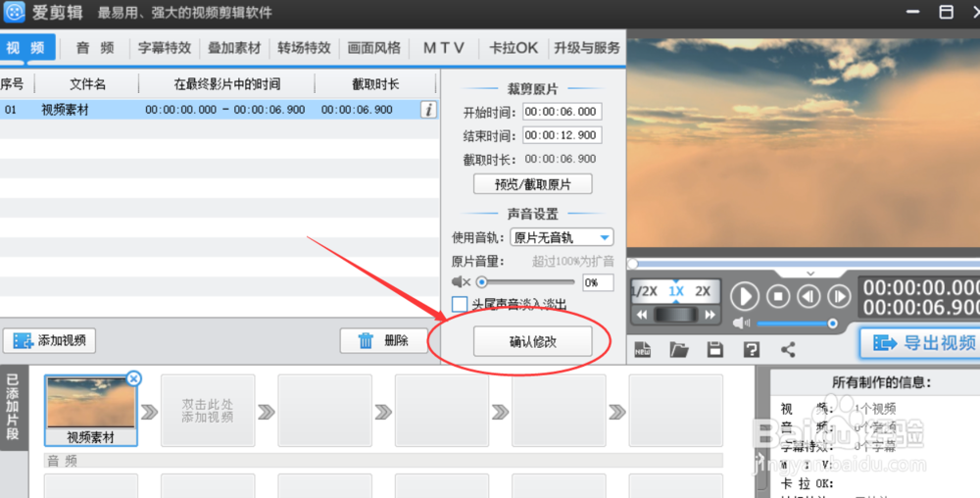The image size is (980, 498).
Task: Play the video preview
Action: pos(745,296)
